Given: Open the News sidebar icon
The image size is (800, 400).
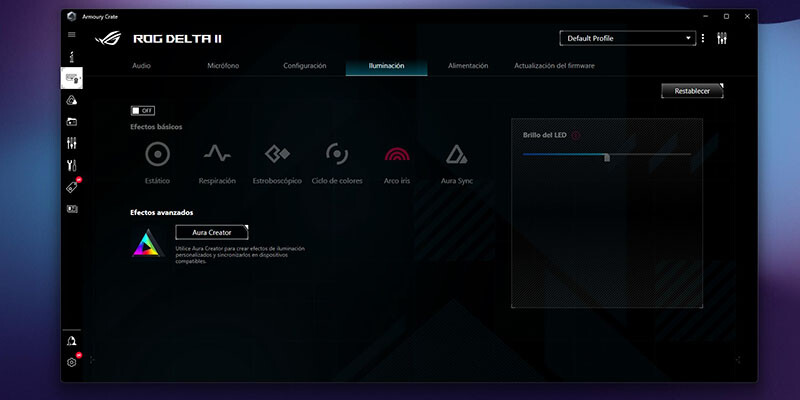Looking at the screenshot, I should (71, 209).
